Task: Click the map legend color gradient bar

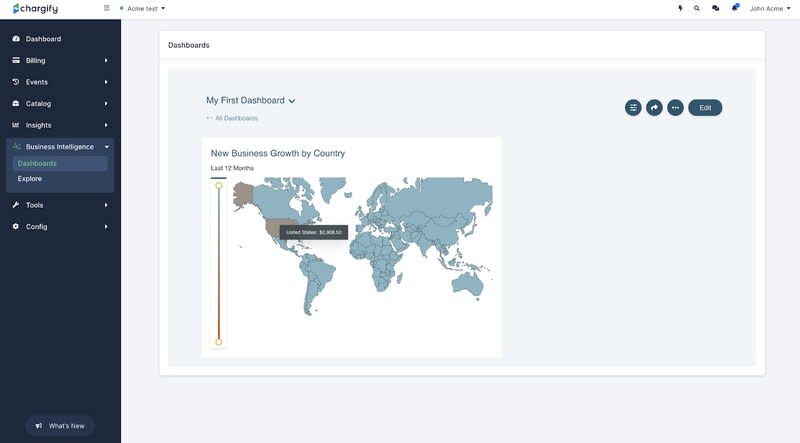Action: (219, 264)
